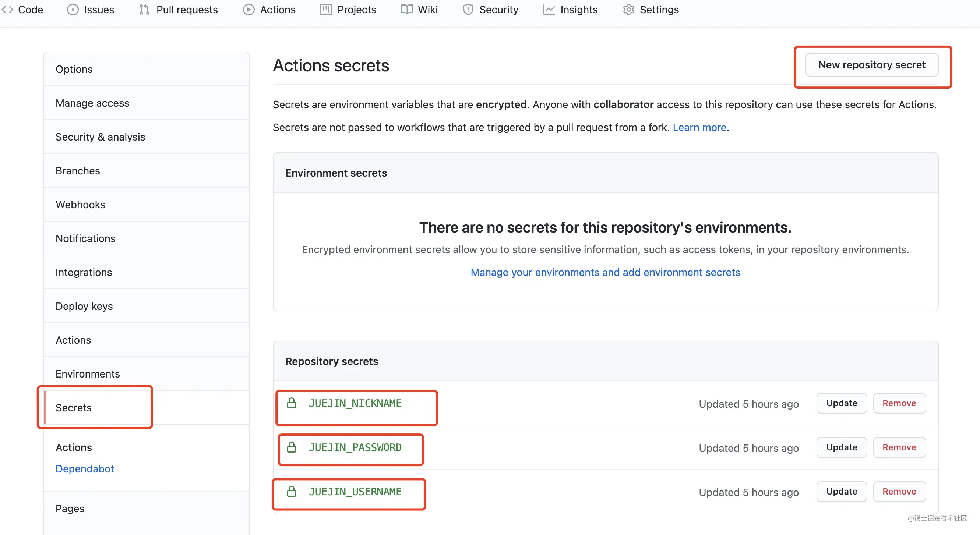Click the lock icon beside JUEJIN_PASSWORD

(x=292, y=447)
